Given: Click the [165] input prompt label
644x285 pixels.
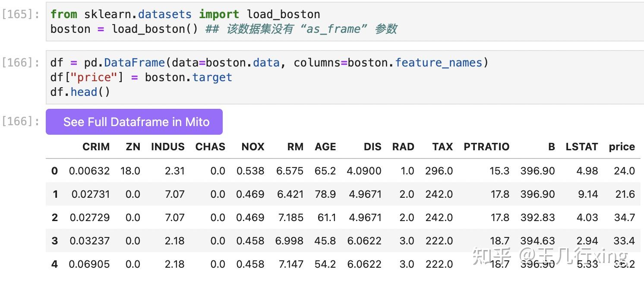Looking at the screenshot, I should (21, 14).
